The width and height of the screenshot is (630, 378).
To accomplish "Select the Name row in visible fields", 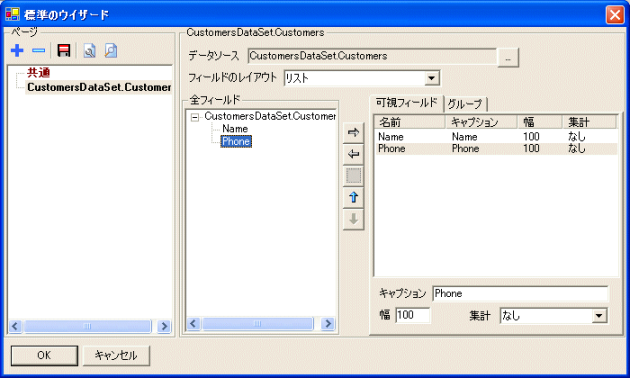I will click(496, 137).
